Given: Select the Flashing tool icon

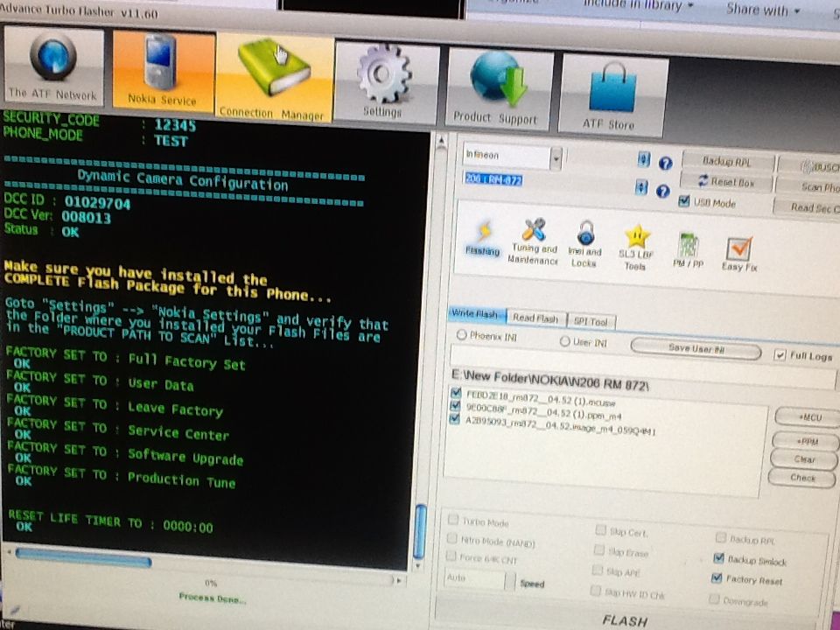Looking at the screenshot, I should pyautogui.click(x=482, y=235).
